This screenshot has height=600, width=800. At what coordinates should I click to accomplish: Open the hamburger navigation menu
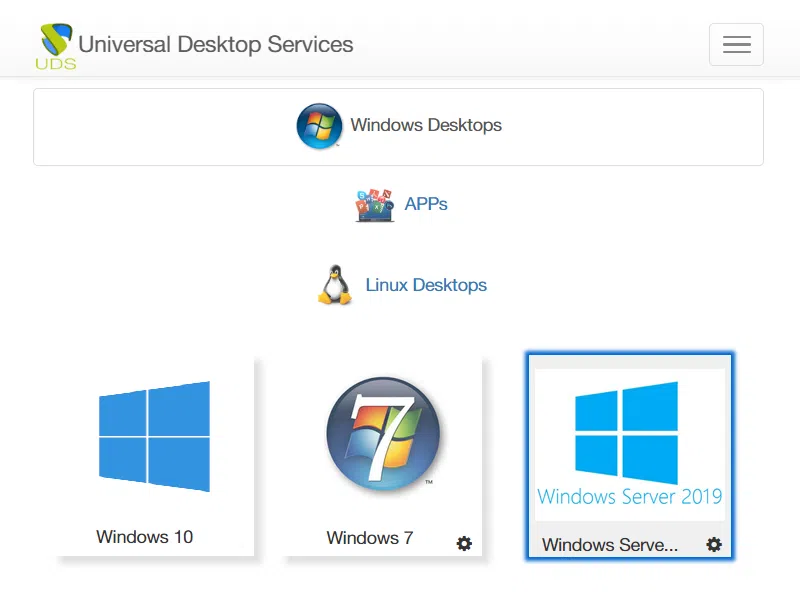736,44
